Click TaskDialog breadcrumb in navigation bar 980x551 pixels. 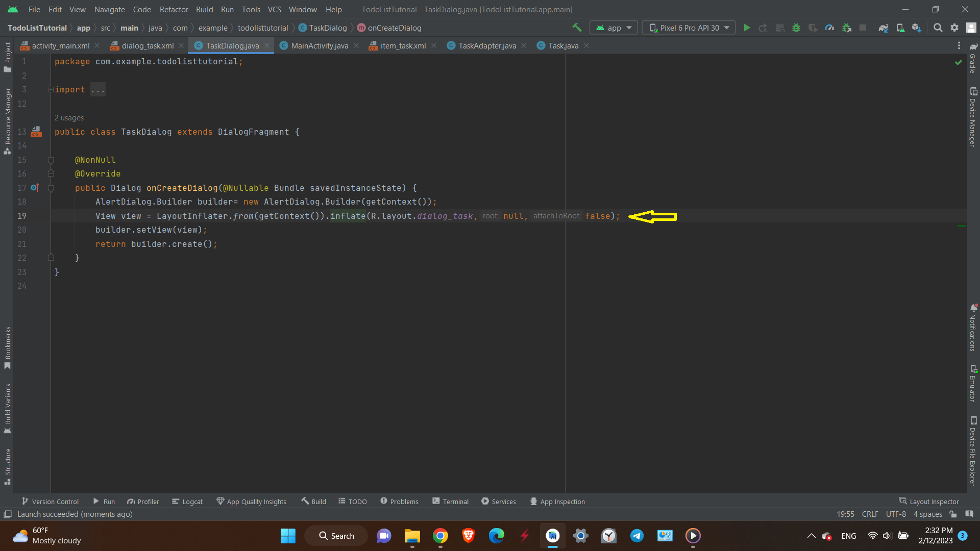[323, 28]
